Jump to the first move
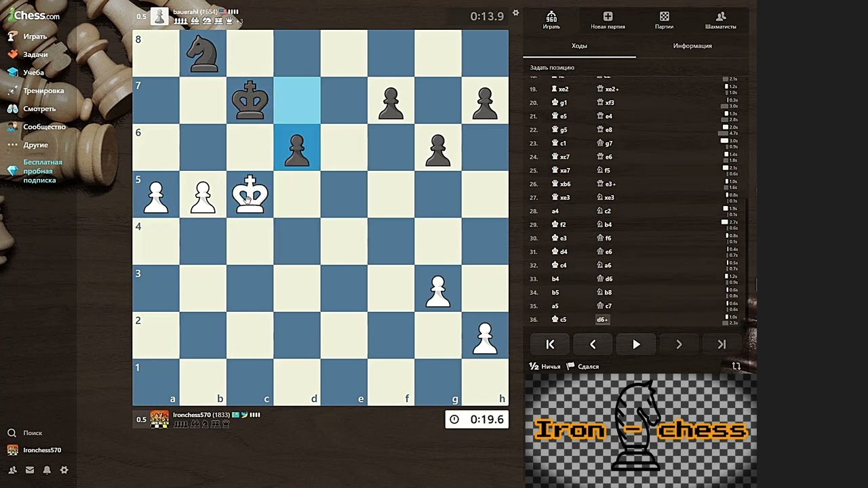The height and width of the screenshot is (488, 868). click(x=550, y=344)
